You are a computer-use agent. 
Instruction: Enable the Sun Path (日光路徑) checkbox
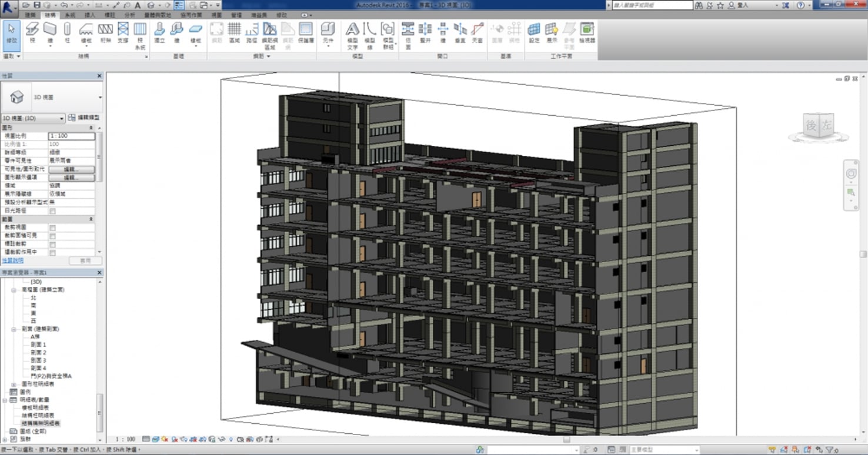coord(52,211)
